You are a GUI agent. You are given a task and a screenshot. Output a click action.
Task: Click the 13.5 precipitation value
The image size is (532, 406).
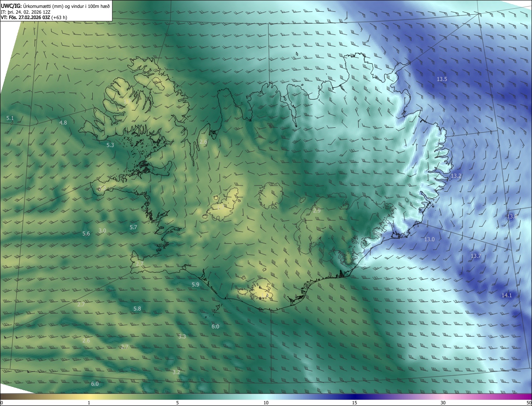[x=442, y=79]
